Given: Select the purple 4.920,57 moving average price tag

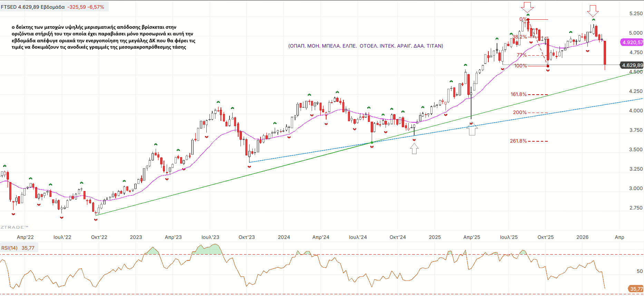Looking at the screenshot, I should [632, 42].
